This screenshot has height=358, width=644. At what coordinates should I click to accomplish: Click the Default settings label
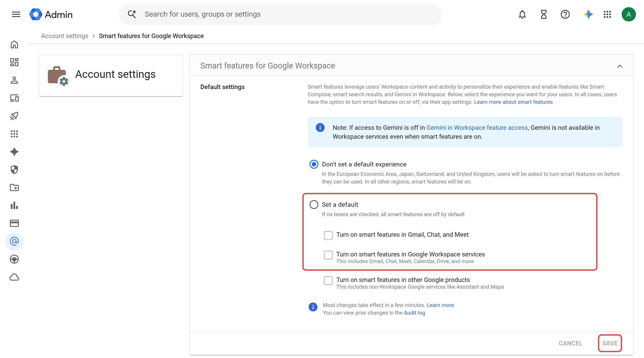pyautogui.click(x=222, y=87)
